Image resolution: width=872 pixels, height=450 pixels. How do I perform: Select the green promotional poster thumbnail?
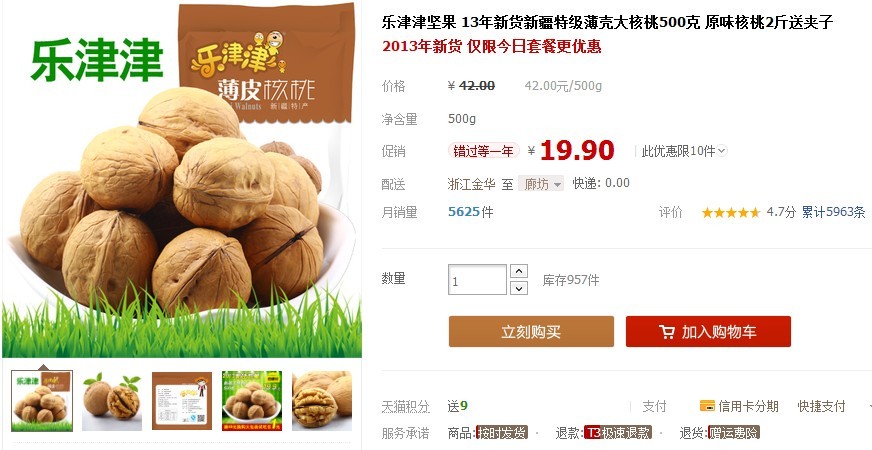coord(252,400)
